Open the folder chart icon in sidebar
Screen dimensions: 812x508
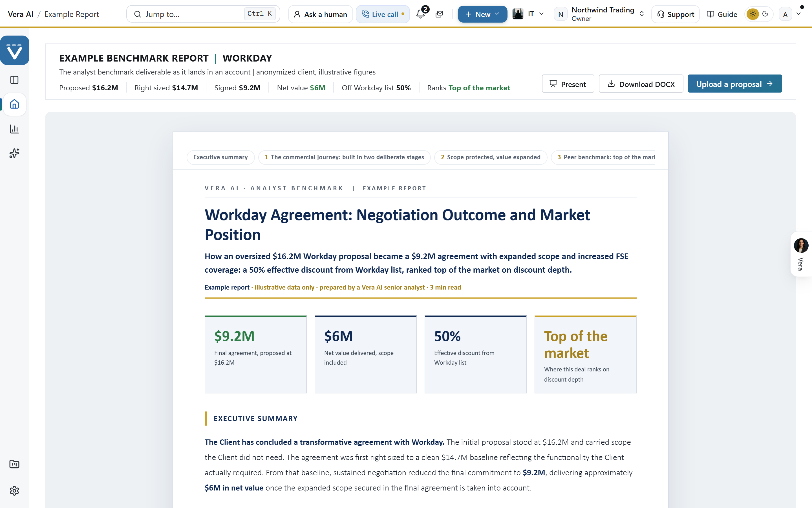point(14,464)
